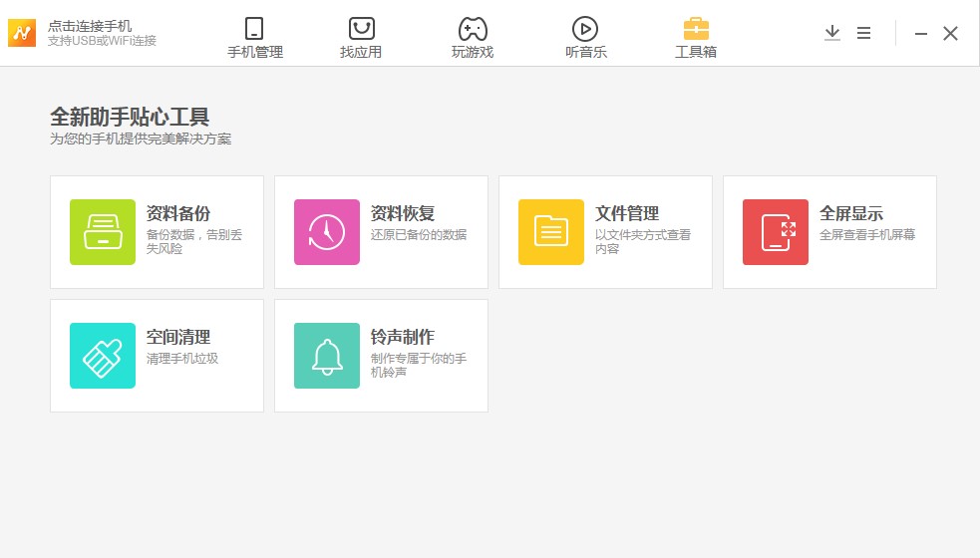980x558 pixels.
Task: Go to the 听音乐 music tab
Action: click(x=585, y=38)
